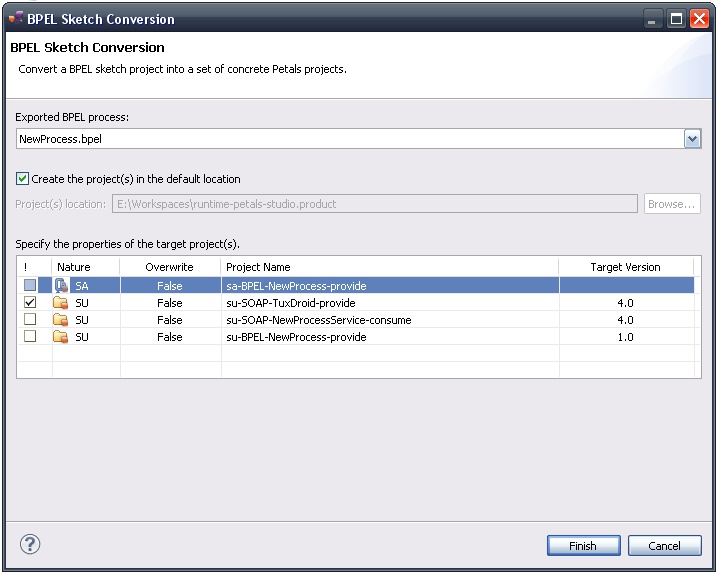The width and height of the screenshot is (719, 575).
Task: Toggle 'Create the project(s) in the default location'
Action: 23,179
